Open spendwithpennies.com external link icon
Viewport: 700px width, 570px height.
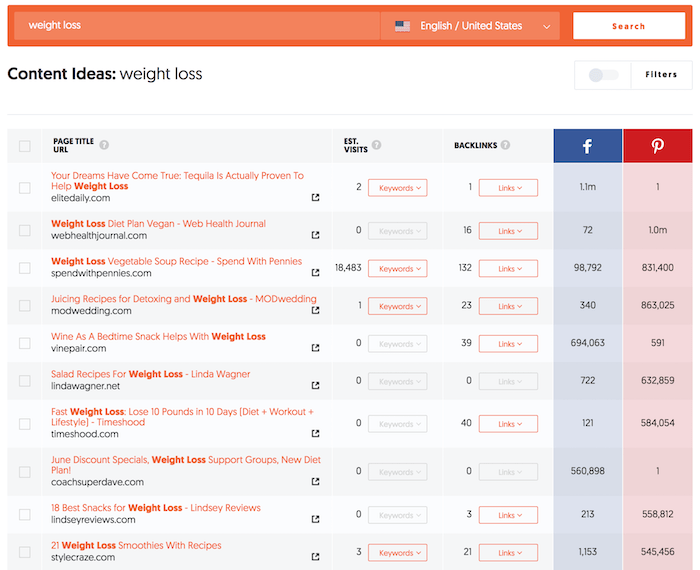(x=315, y=272)
